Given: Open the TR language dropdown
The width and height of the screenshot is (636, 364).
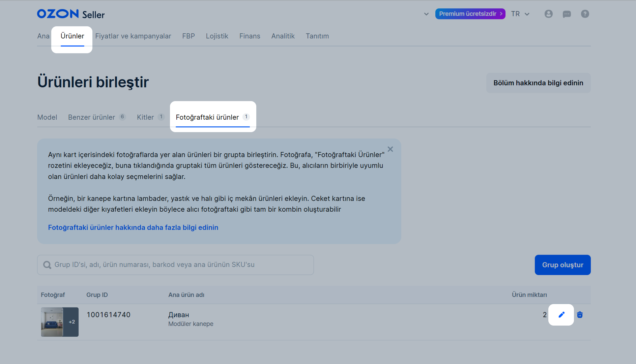Looking at the screenshot, I should click(520, 14).
